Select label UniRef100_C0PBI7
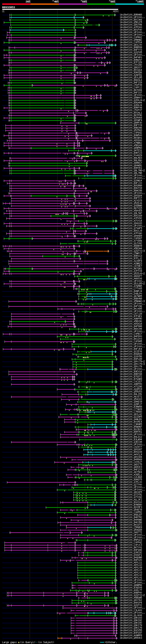 (131, 334)
